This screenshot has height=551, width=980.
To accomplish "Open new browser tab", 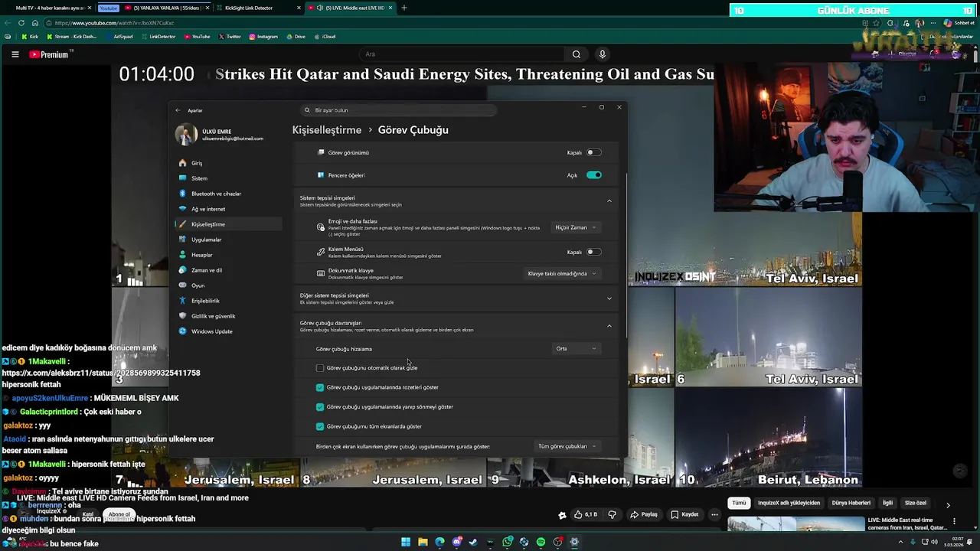I will pyautogui.click(x=404, y=8).
